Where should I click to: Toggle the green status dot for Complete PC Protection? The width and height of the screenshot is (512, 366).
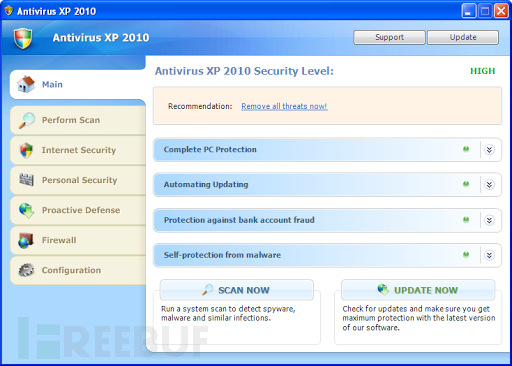466,149
